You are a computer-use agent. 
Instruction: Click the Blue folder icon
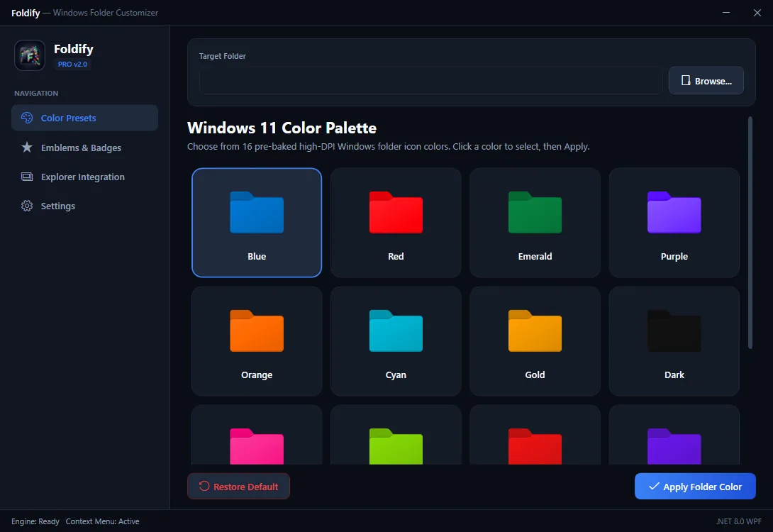[x=257, y=213]
